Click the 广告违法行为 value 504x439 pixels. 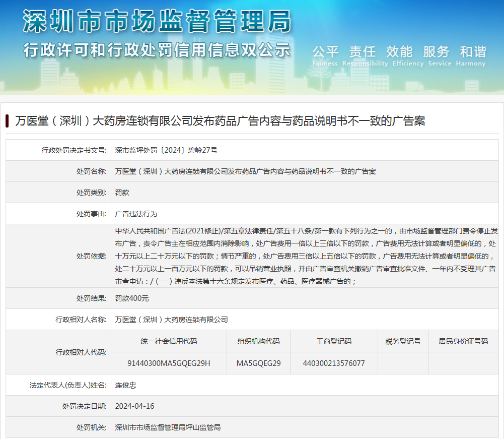coord(136,214)
